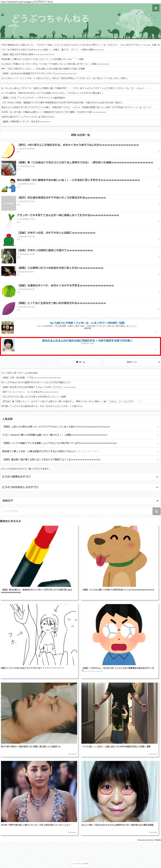Open popular article 最近飼い猫が寝てる時に近くに来る
Viewport: 161px width, 868px height.
click(51, 459)
